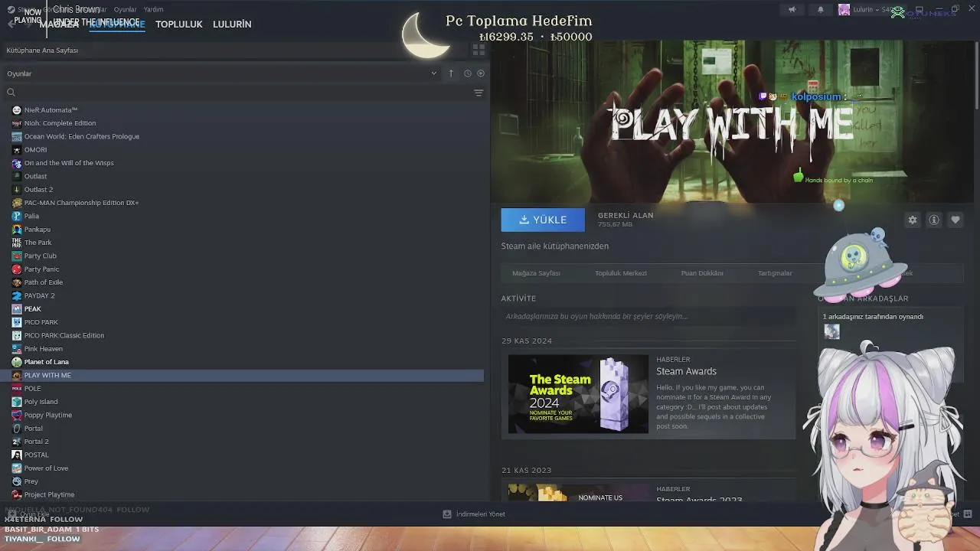Click the OMORI game icon
Viewport: 980px width, 551px height.
(17, 150)
